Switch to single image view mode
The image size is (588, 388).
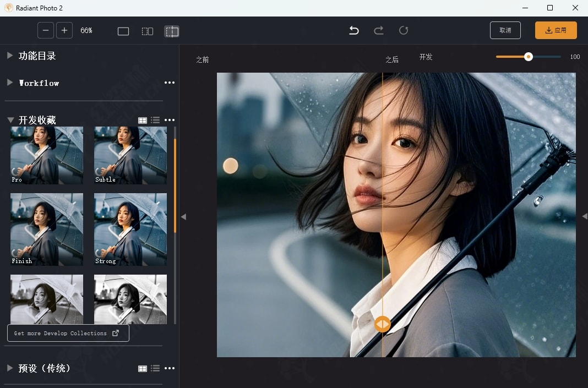click(123, 31)
